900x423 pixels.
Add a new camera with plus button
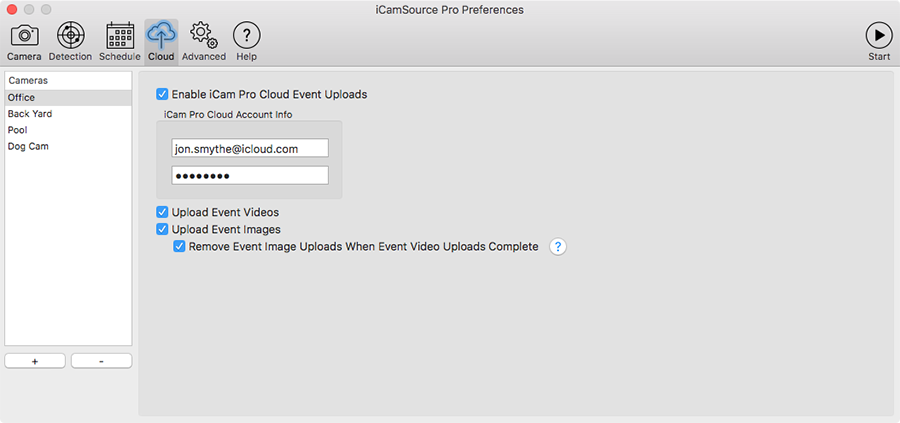point(35,361)
